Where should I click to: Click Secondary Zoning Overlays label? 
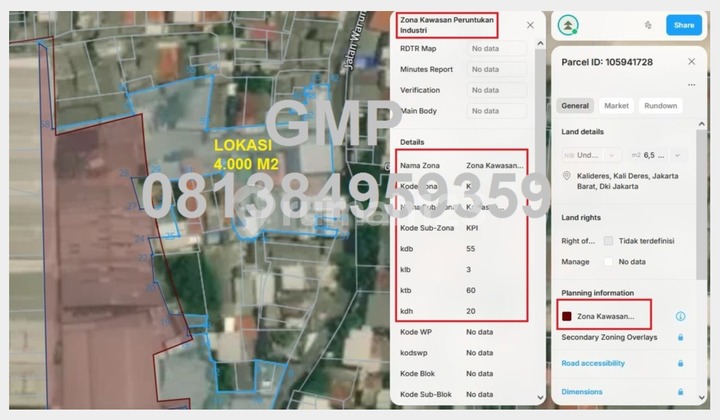(x=609, y=337)
